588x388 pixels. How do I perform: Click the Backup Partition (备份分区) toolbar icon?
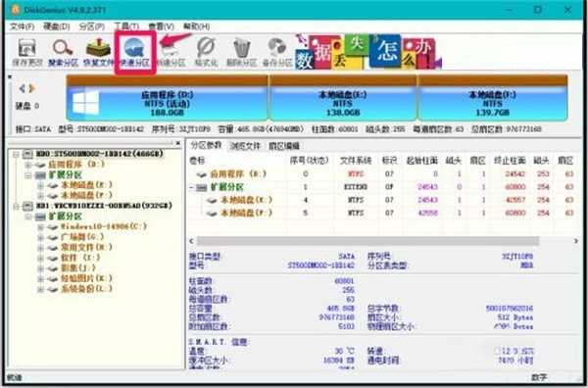(277, 52)
